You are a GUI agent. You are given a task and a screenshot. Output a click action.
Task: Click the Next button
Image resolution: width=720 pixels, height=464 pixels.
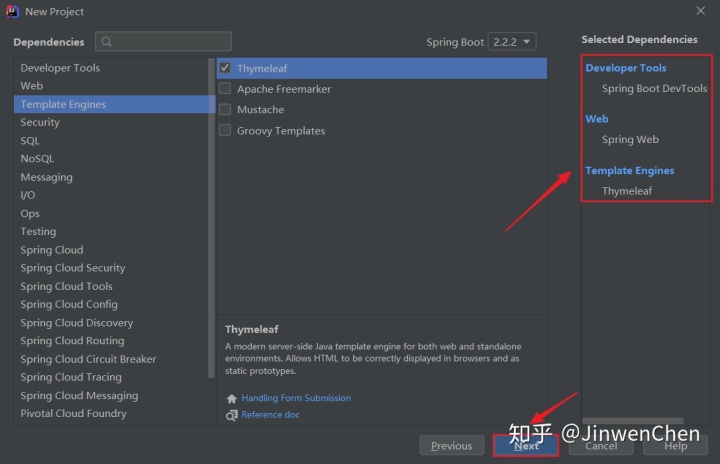point(526,446)
